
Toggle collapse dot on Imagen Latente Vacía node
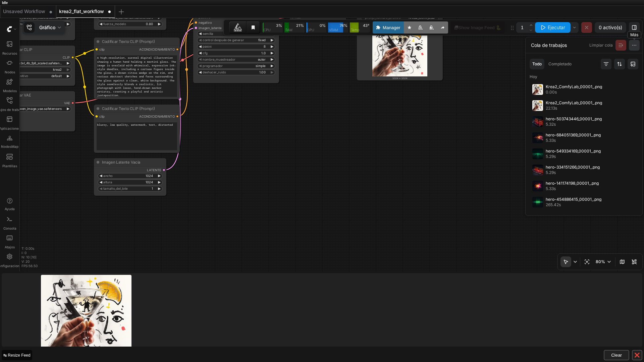click(x=98, y=162)
